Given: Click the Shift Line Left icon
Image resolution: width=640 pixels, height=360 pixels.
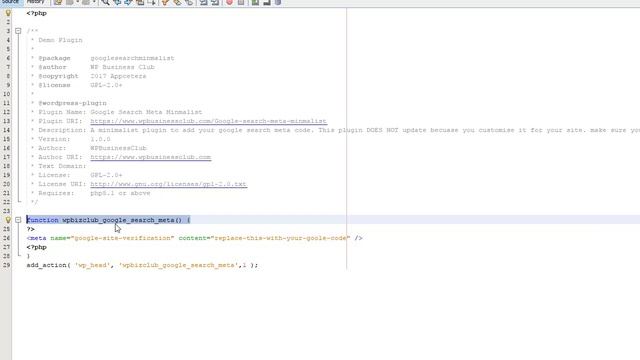Looking at the screenshot, I should 203,2.
